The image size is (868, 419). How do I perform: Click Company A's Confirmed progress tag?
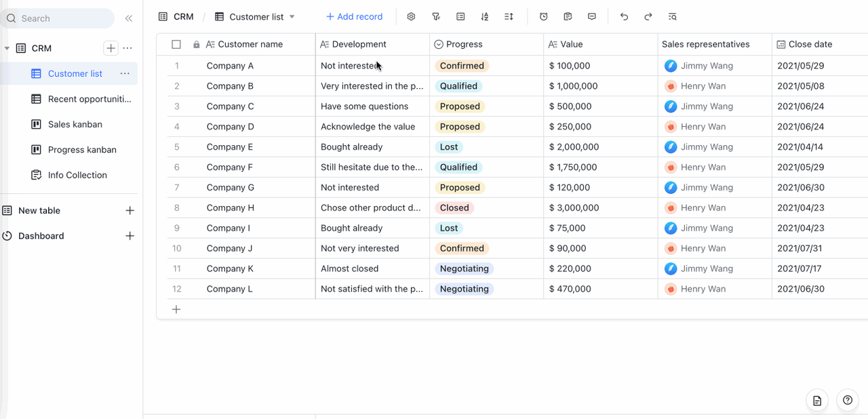coord(462,66)
